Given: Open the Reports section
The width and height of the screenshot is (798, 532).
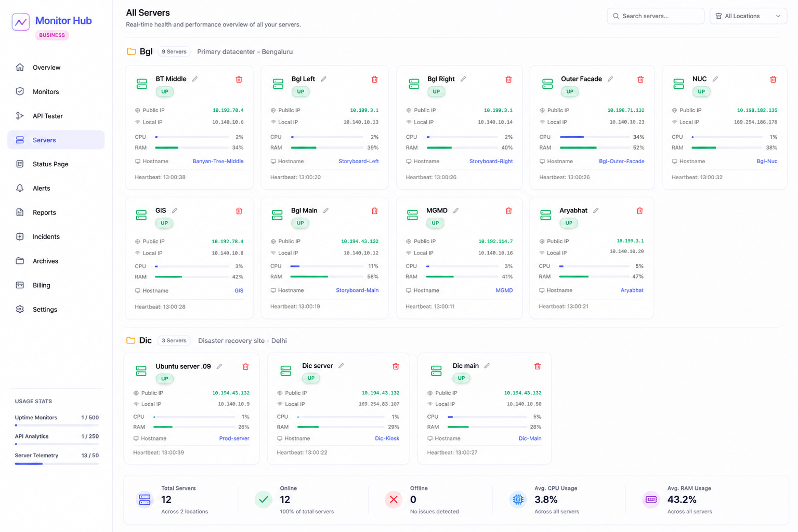Looking at the screenshot, I should pos(56,212).
